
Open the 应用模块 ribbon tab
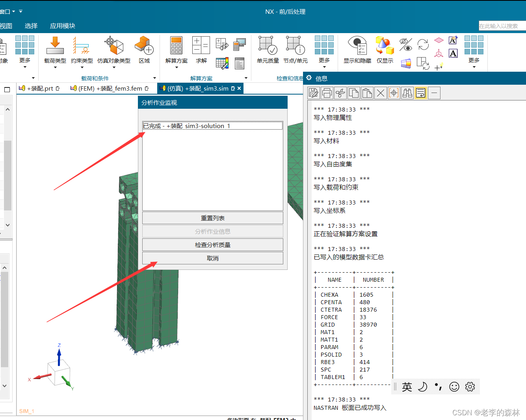click(x=63, y=26)
